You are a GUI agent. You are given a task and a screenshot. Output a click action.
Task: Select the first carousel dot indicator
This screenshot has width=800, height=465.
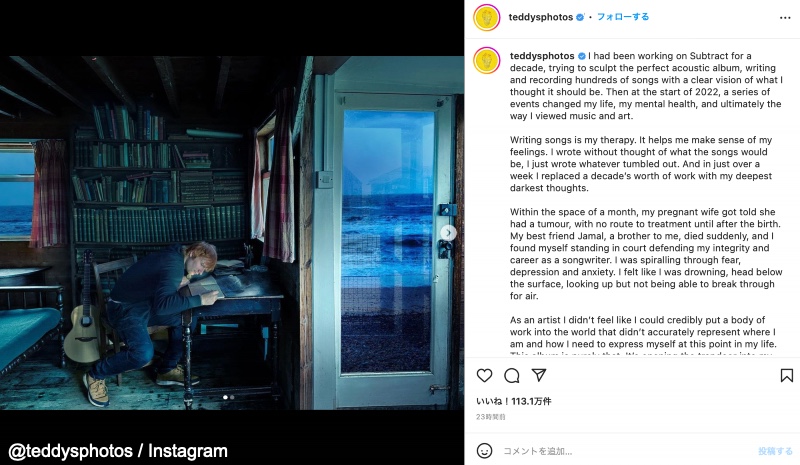click(x=226, y=397)
